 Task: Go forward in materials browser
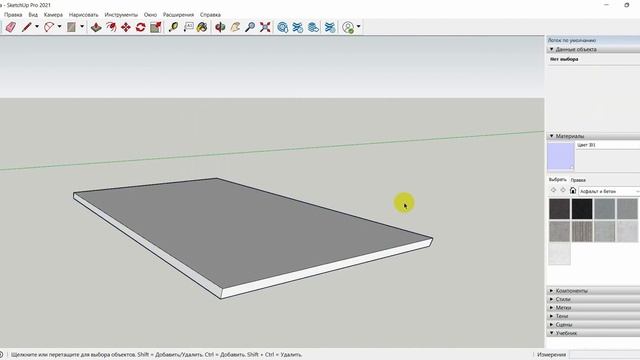(563, 190)
